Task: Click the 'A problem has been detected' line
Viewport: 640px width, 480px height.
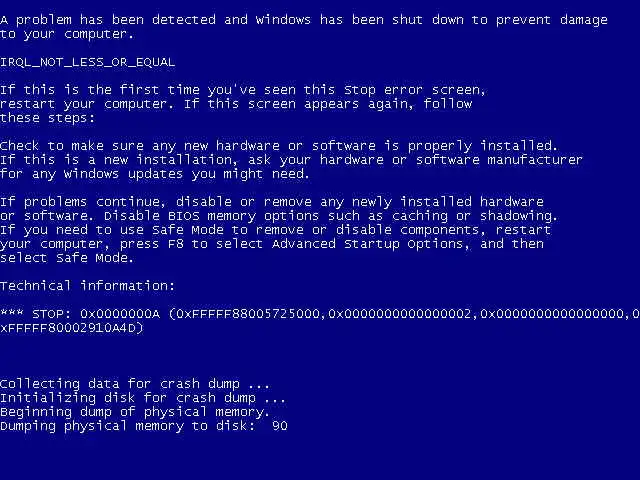Action: point(304,20)
